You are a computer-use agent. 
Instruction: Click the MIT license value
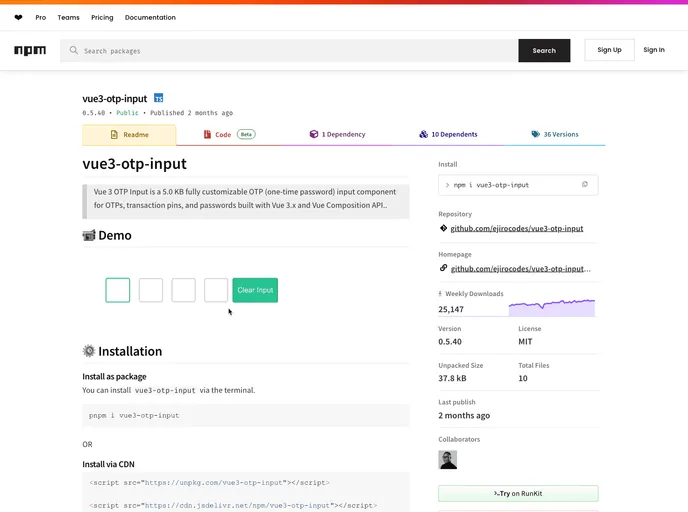pyautogui.click(x=525, y=342)
